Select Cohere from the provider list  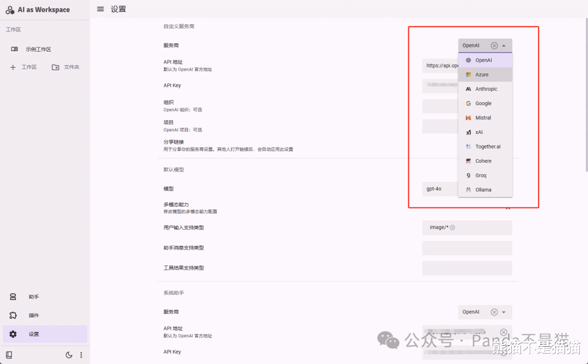485,161
